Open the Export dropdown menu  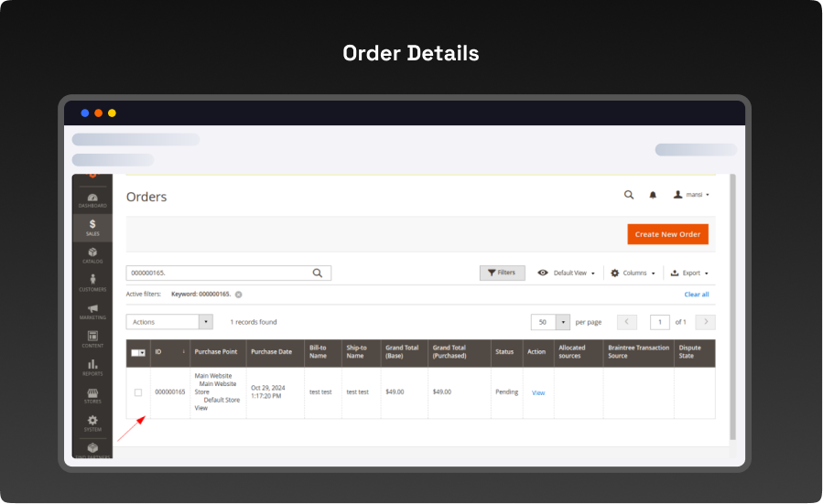(x=689, y=273)
